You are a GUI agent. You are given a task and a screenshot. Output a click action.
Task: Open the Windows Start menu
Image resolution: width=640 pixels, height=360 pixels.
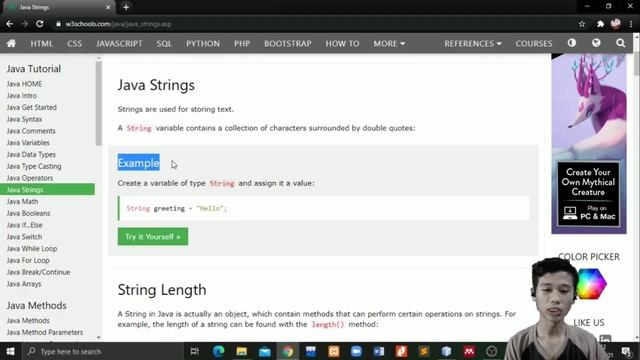tap(10, 351)
